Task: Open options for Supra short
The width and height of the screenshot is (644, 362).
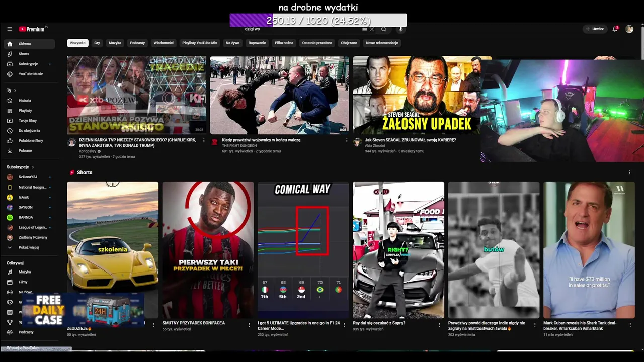Action: pyautogui.click(x=440, y=325)
